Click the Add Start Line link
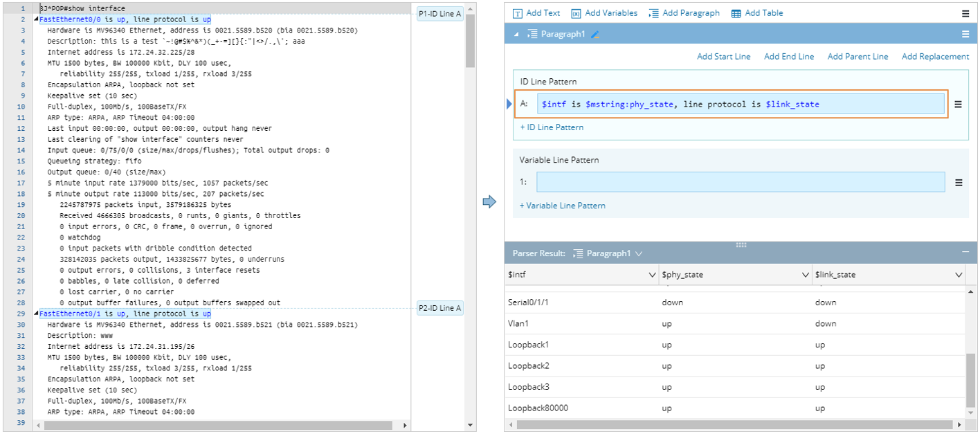This screenshot has width=980, height=434. point(723,57)
